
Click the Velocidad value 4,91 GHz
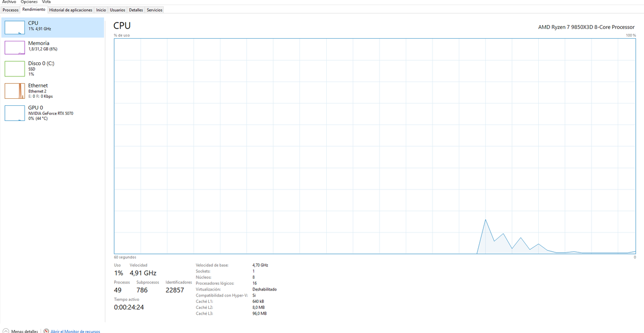(143, 273)
